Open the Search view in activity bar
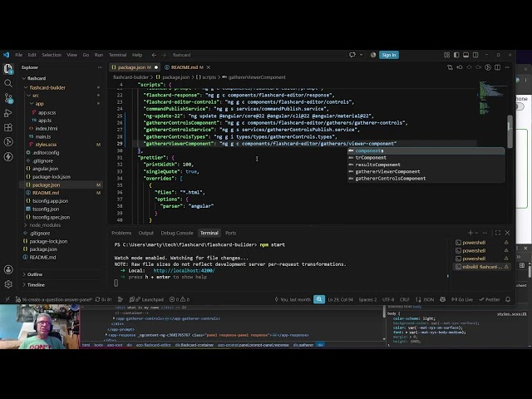Viewport: 532px width, 399px height. (x=8, y=83)
